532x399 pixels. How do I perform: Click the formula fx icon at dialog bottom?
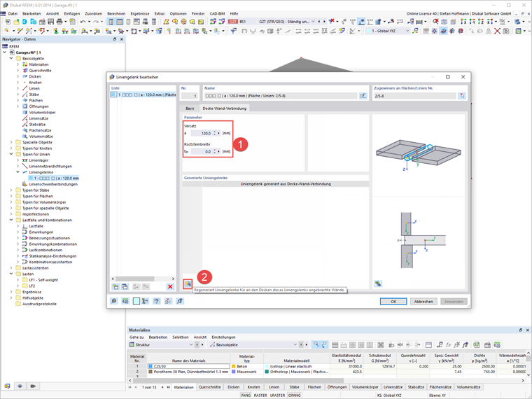click(x=179, y=301)
